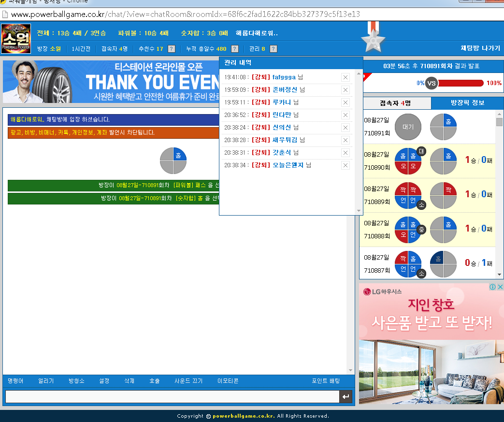Click result circle for round 710888

click(x=408, y=230)
